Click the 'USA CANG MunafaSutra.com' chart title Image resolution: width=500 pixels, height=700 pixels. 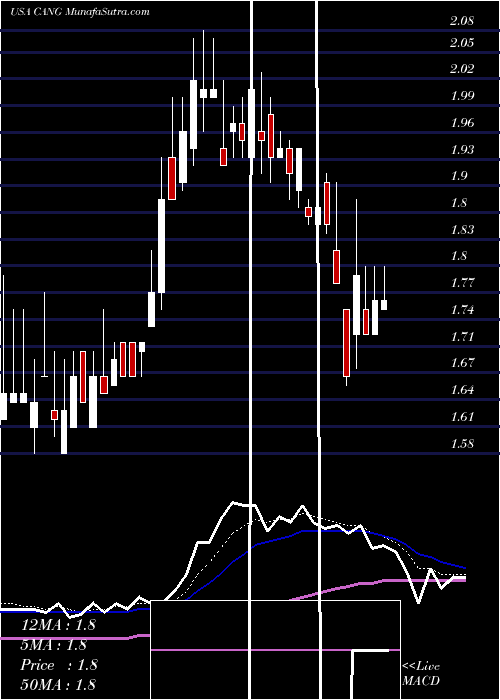pyautogui.click(x=79, y=12)
